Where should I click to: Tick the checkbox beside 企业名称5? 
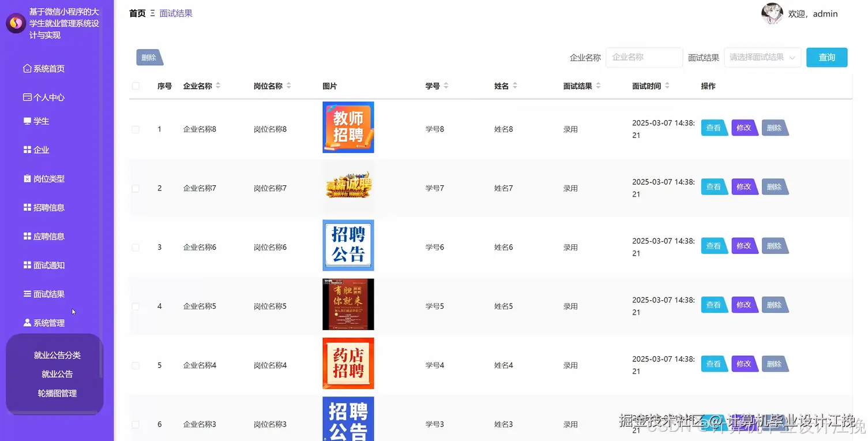pyautogui.click(x=135, y=305)
